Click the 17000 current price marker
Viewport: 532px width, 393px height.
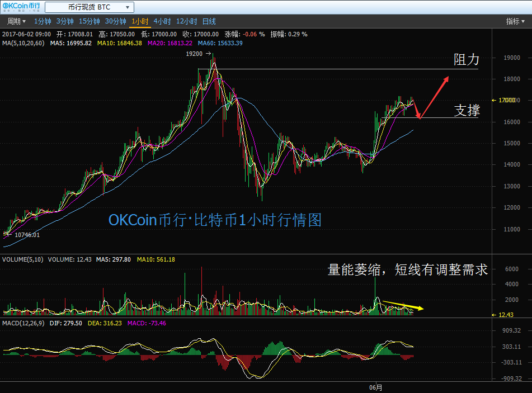[507, 100]
